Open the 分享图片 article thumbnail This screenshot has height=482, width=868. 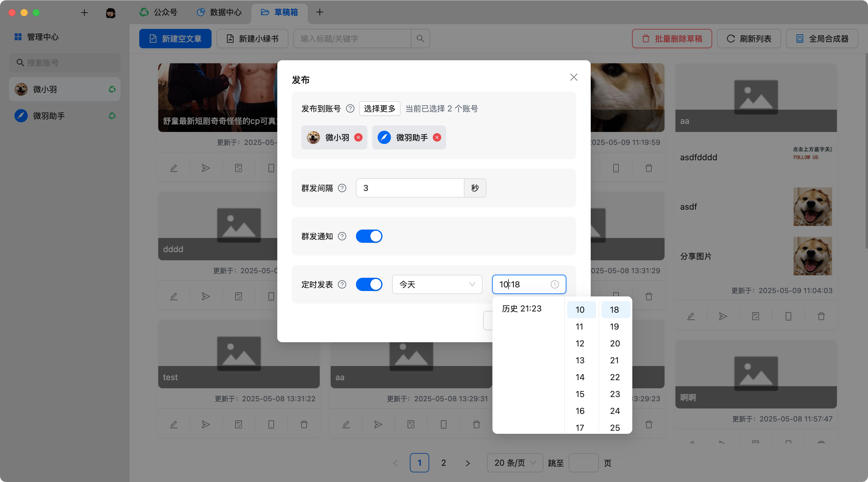click(813, 256)
